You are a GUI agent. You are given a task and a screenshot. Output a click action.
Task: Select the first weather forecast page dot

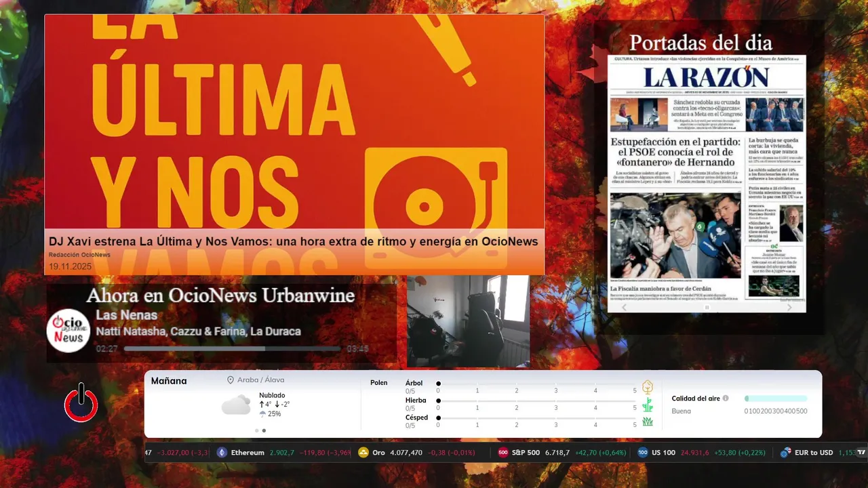[x=256, y=430]
